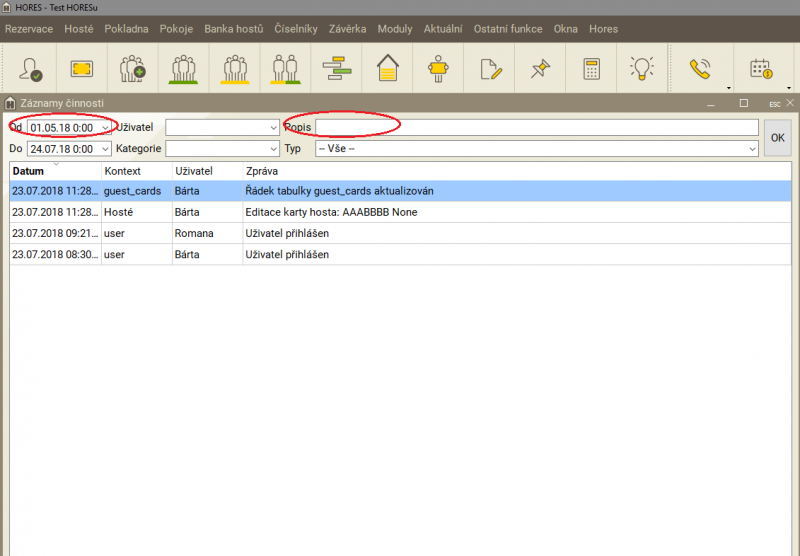800x556 pixels.
Task: Click the yellow house toolbar icon
Action: [388, 69]
